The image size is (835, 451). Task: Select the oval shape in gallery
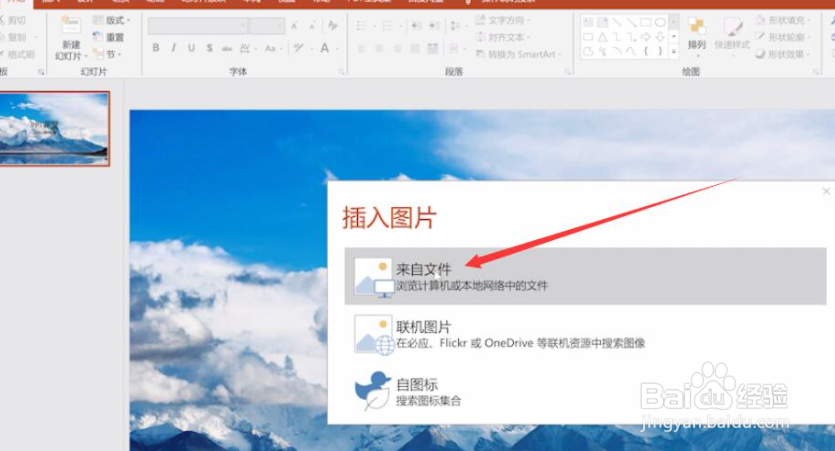660,22
